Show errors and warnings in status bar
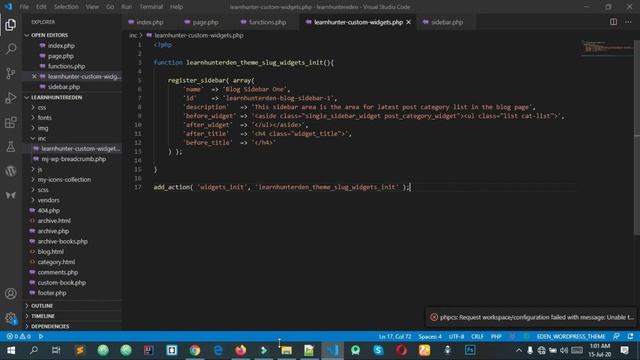The width and height of the screenshot is (640, 360). 18,336
